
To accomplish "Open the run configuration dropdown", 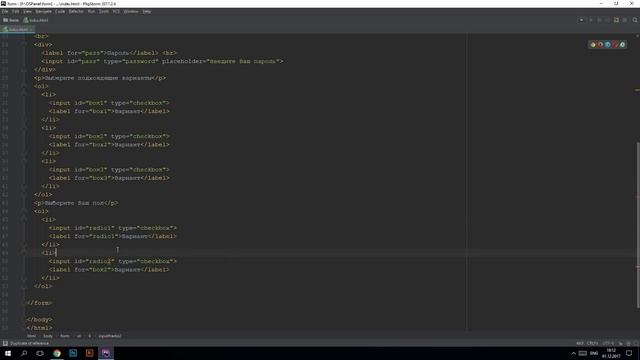I will pyautogui.click(x=582, y=20).
